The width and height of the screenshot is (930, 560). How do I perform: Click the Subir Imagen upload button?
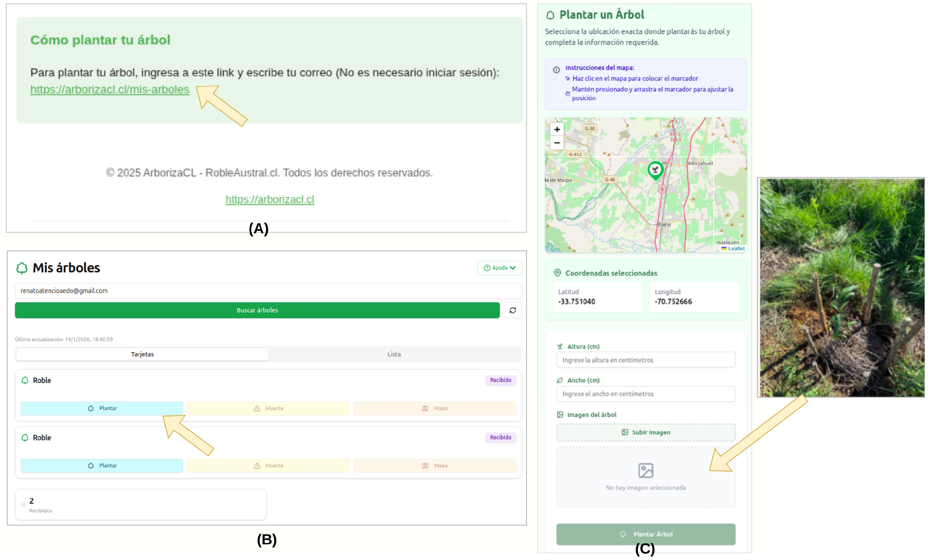point(645,432)
